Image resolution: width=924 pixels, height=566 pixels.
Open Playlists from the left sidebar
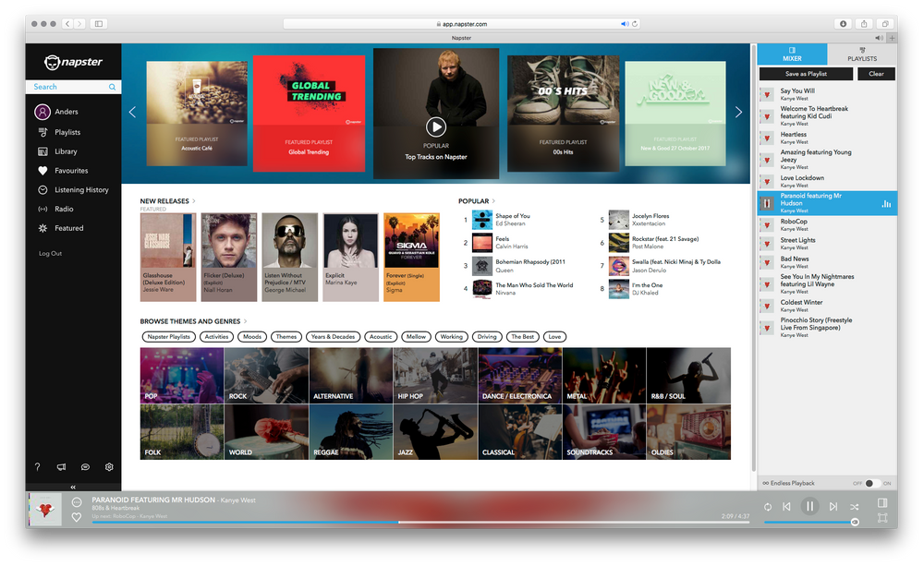59,133
